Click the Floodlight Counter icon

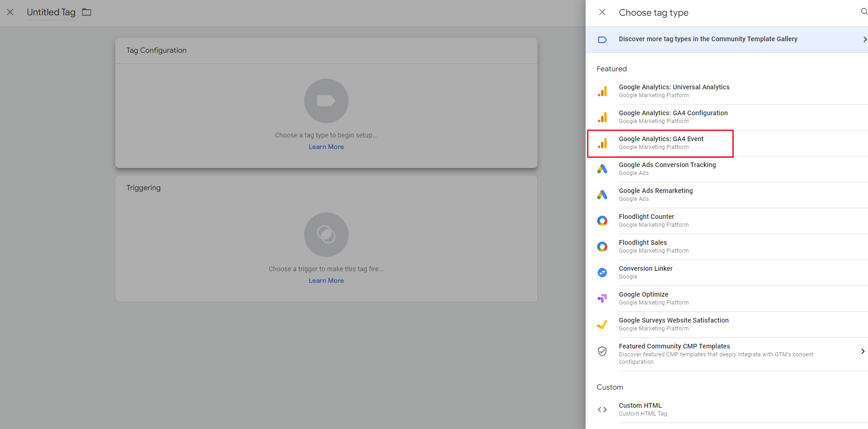[x=602, y=221]
